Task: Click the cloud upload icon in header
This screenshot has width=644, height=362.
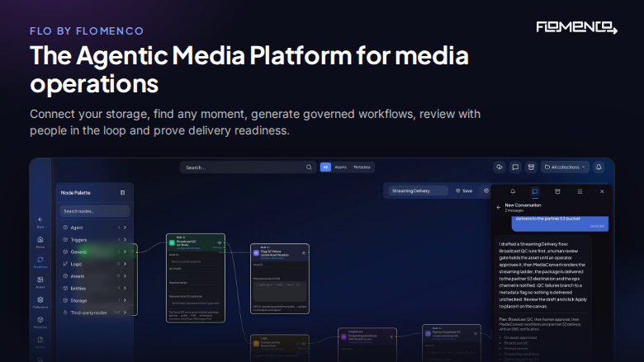Action: [x=500, y=167]
